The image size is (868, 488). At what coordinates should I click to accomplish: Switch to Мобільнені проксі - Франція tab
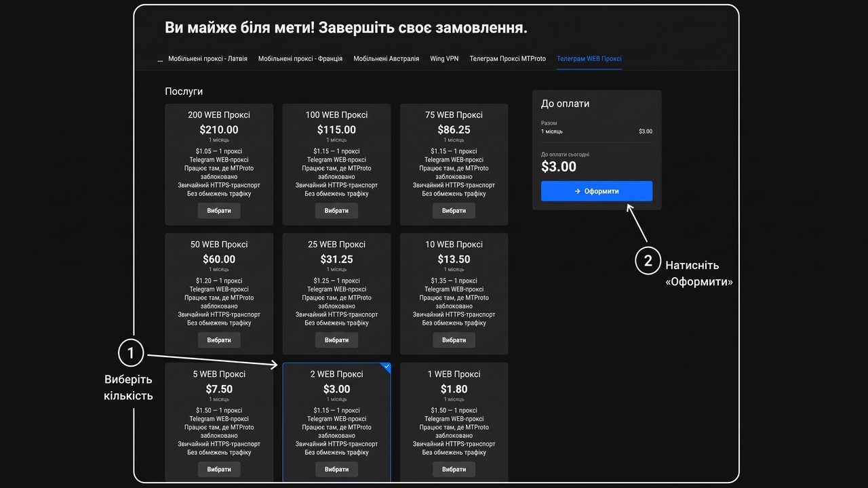[300, 59]
